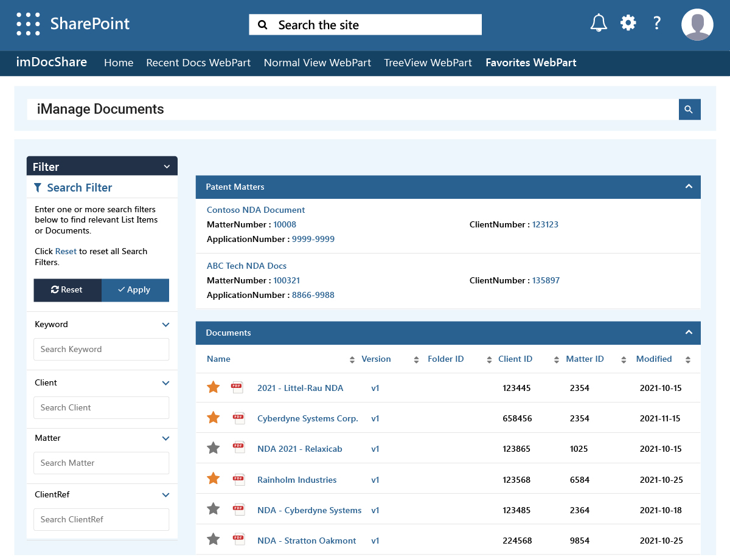Collapse the ClientRef filter section
The height and width of the screenshot is (560, 730).
165,495
